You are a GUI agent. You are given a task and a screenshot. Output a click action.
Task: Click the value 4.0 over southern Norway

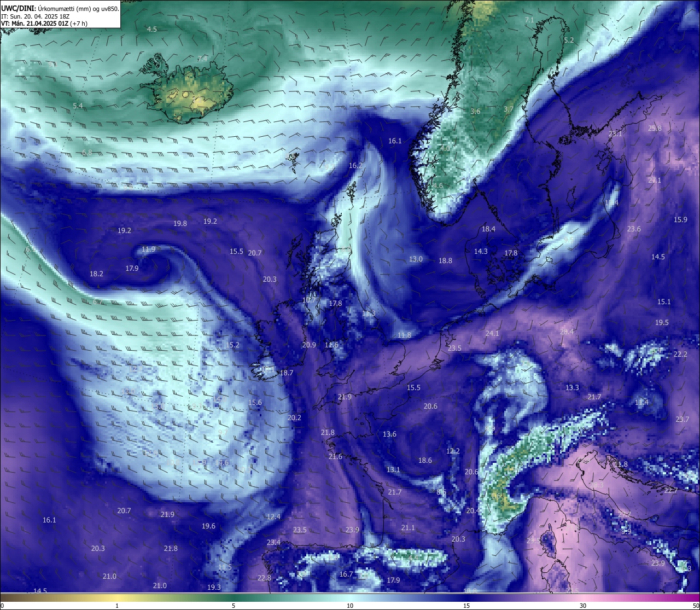[x=445, y=148]
